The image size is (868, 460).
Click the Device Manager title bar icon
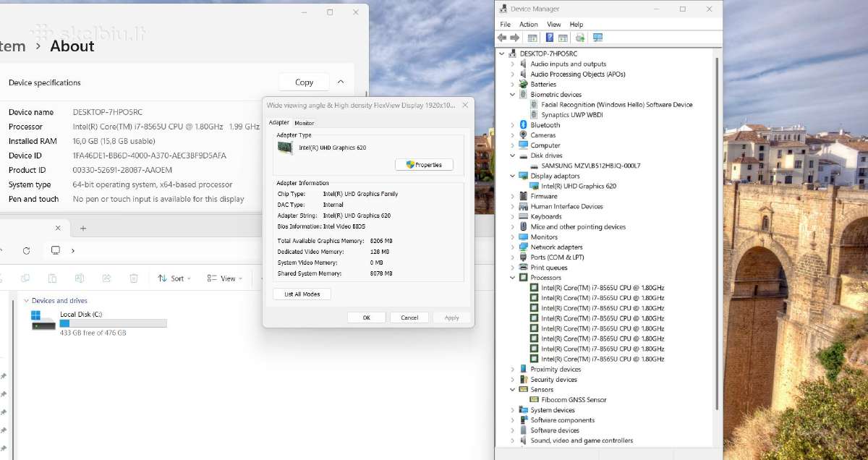click(x=503, y=9)
